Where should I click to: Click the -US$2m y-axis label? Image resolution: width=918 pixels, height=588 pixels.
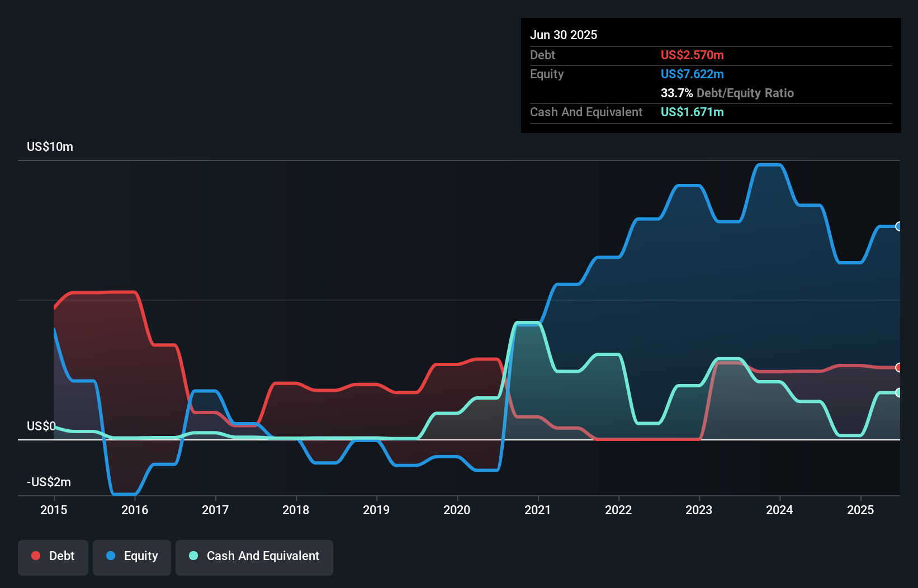click(x=49, y=482)
